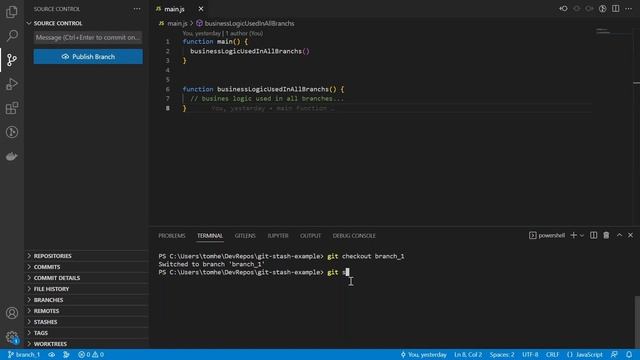The image size is (640, 360).
Task: Split the terminal panel
Action: point(593,236)
